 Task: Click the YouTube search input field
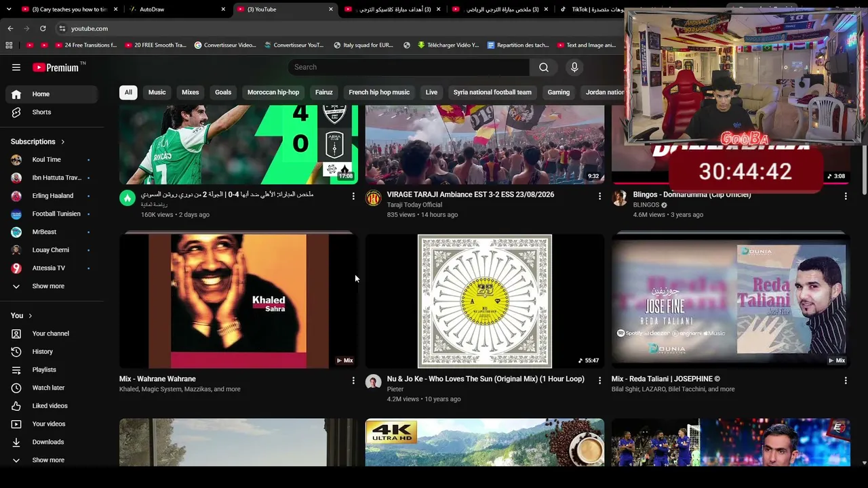[408, 67]
